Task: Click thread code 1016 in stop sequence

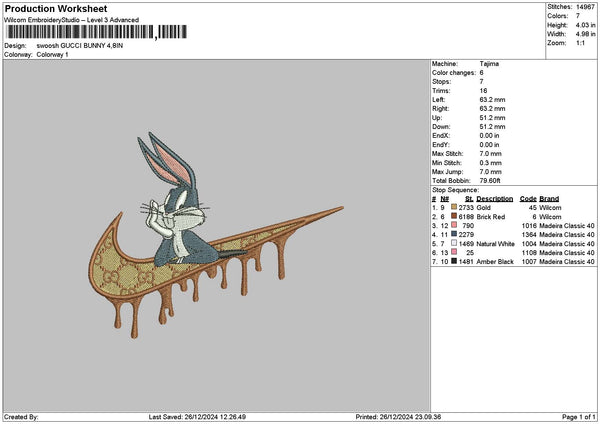Action: (529, 226)
